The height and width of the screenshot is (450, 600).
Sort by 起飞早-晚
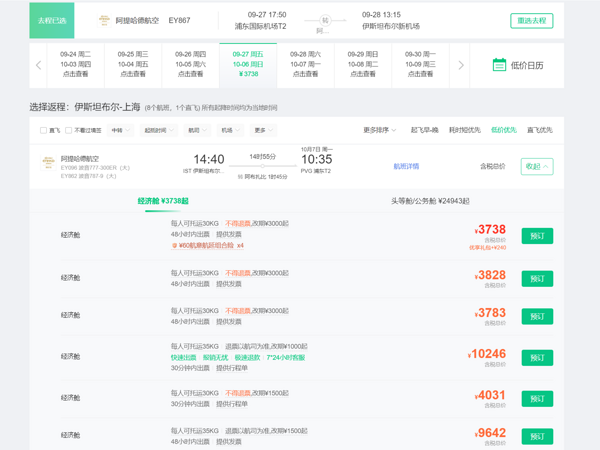(424, 130)
